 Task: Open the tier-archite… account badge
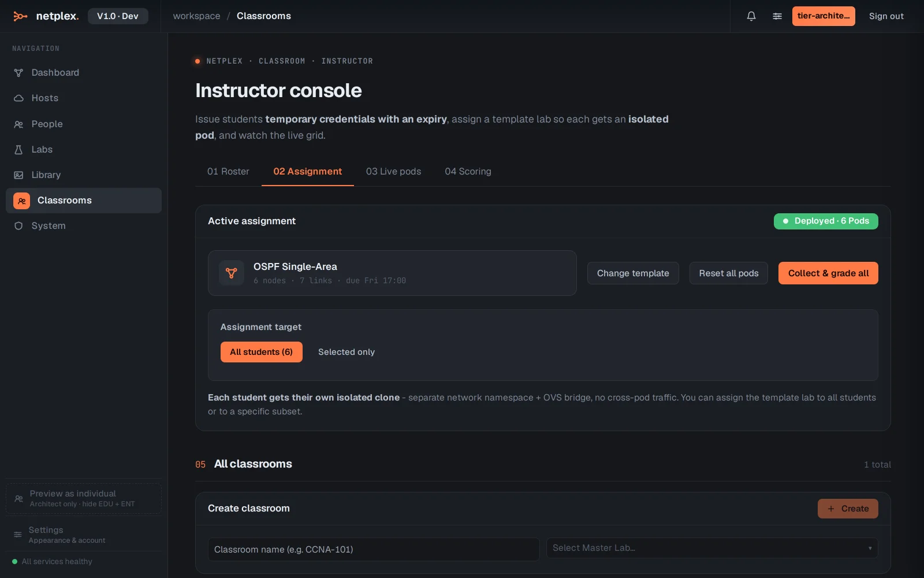824,16
